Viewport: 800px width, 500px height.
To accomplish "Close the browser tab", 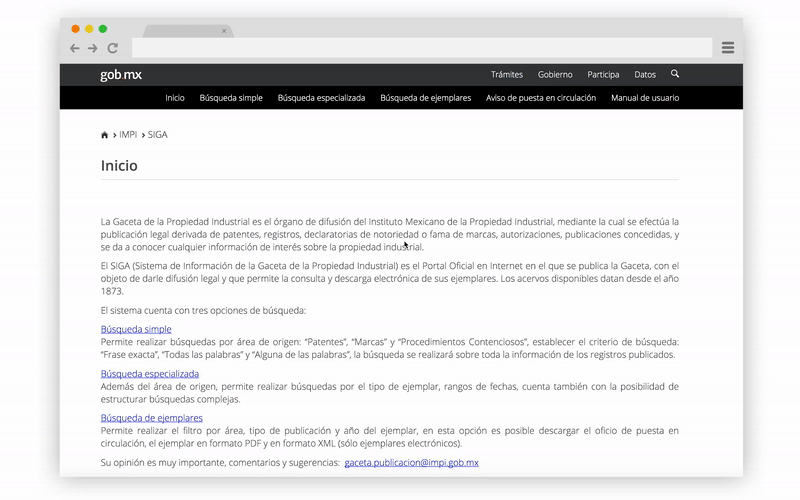I will coord(223,31).
